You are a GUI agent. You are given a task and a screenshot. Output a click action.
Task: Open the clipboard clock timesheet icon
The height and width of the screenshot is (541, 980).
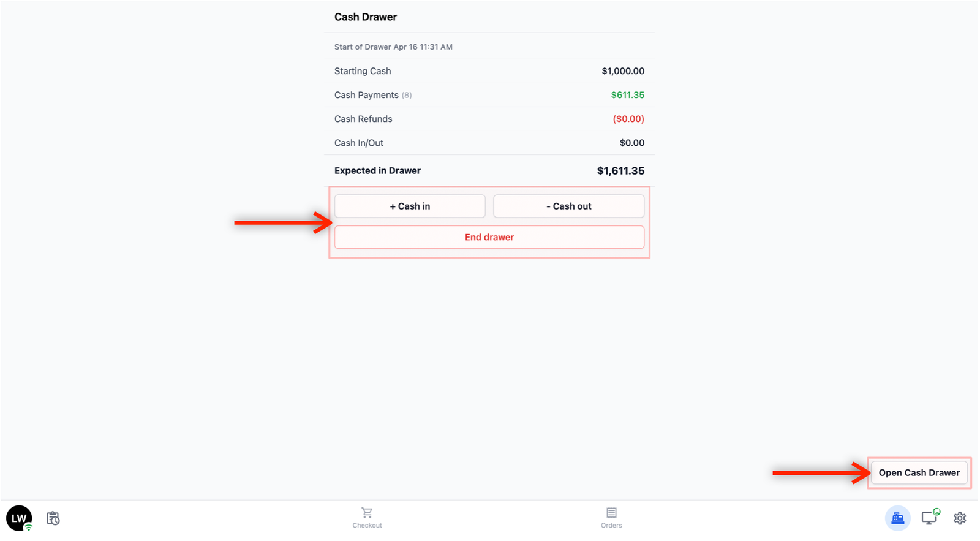coord(53,518)
